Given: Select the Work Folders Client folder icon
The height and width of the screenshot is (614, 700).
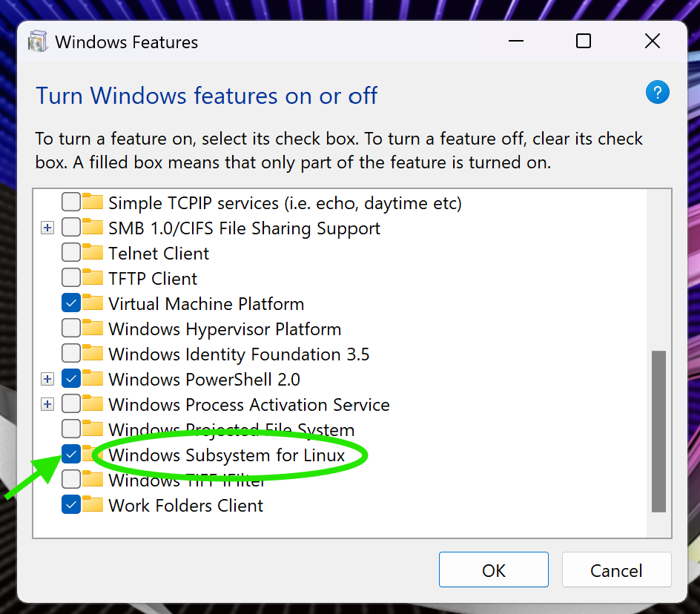Looking at the screenshot, I should tap(93, 504).
